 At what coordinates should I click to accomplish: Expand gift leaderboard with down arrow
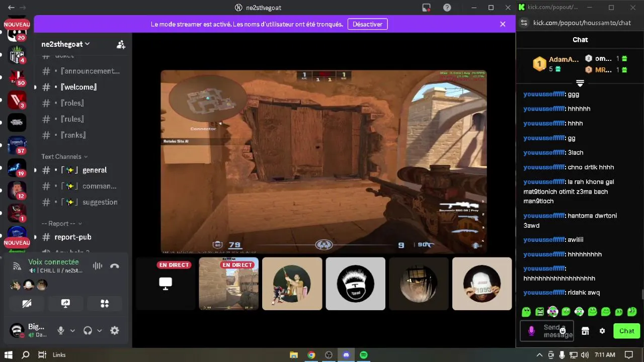pyautogui.click(x=580, y=83)
